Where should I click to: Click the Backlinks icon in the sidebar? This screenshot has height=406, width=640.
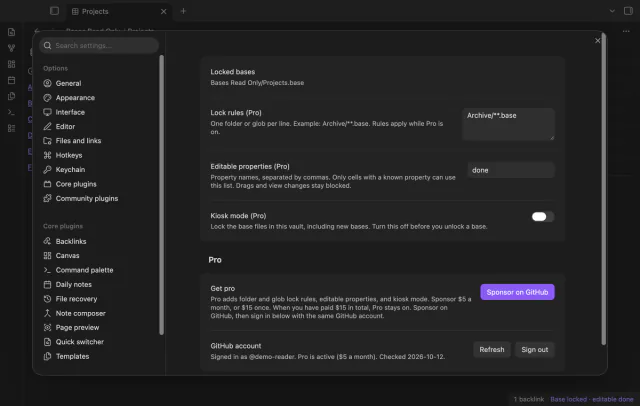pyautogui.click(x=47, y=241)
